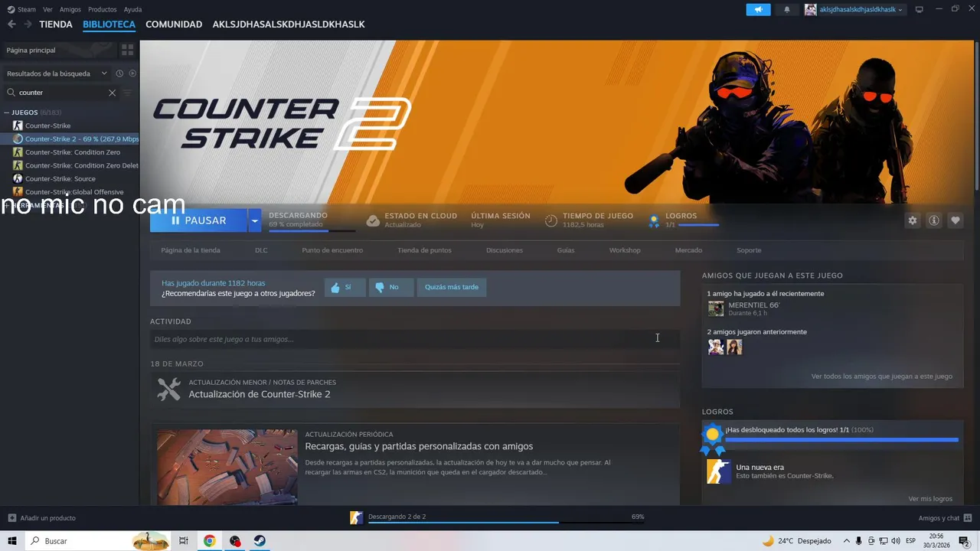Open Página de la tienda link

click(x=191, y=250)
